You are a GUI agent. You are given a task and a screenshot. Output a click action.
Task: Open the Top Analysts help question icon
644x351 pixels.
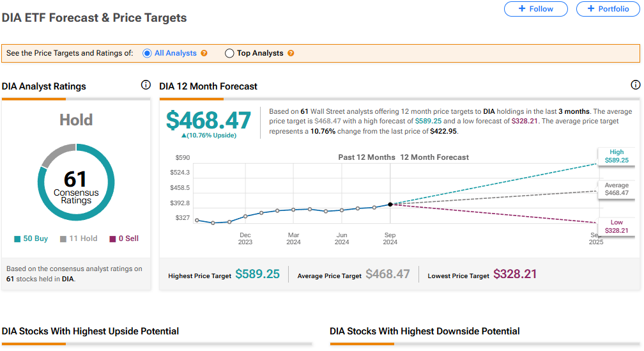(291, 54)
